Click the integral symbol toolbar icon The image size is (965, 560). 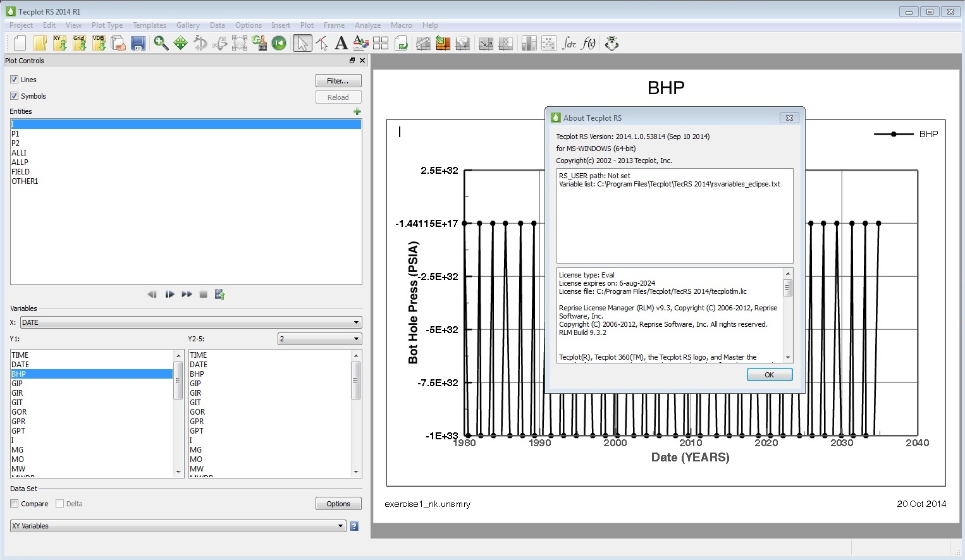pyautogui.click(x=569, y=43)
